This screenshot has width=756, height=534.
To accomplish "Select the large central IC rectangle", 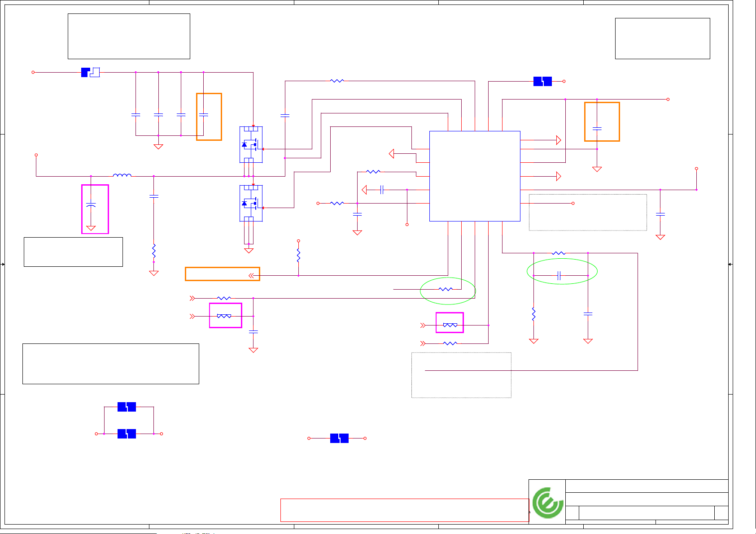I will pyautogui.click(x=475, y=176).
